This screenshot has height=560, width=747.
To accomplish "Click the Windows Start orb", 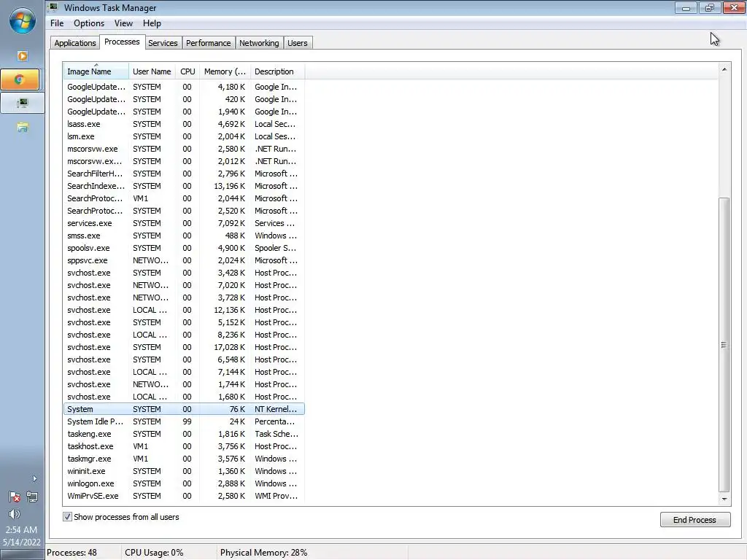I will pyautogui.click(x=22, y=21).
